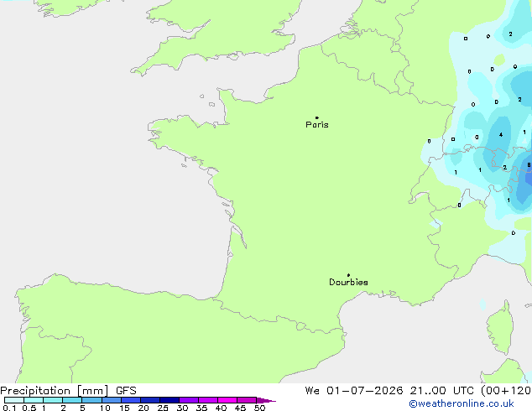Click the 0.1 legend scale value

pos(9,408)
